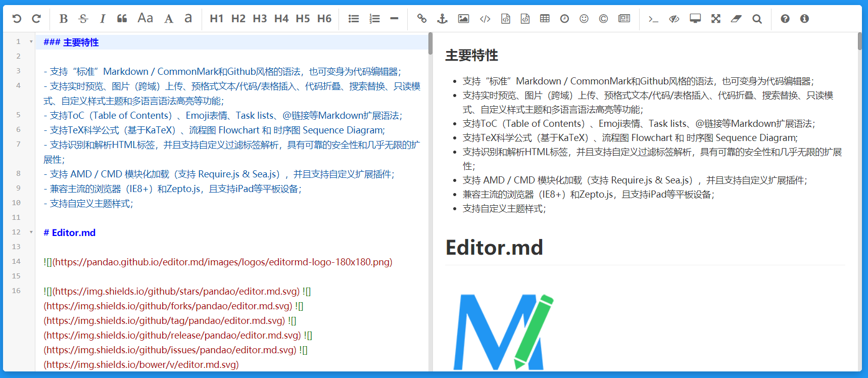Convert selection to lowercase (a)
Screen dimensions: 868x378
pyautogui.click(x=188, y=18)
